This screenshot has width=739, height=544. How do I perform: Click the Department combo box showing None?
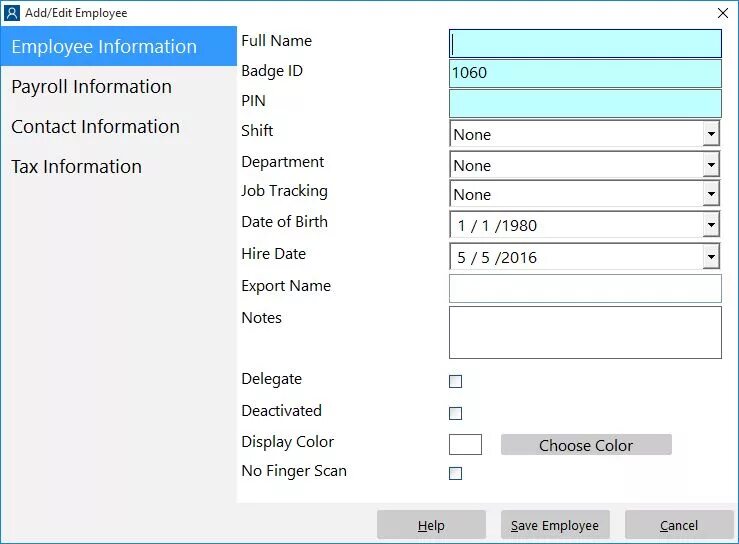click(x=584, y=165)
